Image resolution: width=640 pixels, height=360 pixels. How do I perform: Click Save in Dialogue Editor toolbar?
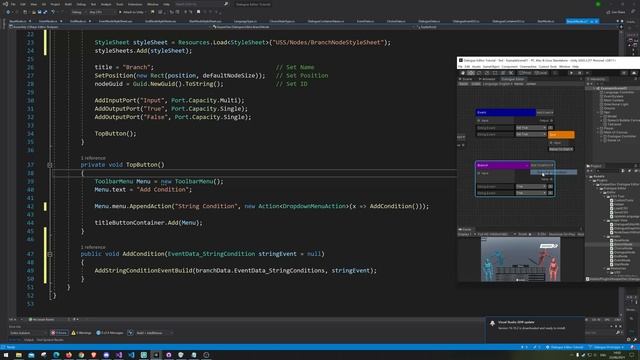[463, 84]
